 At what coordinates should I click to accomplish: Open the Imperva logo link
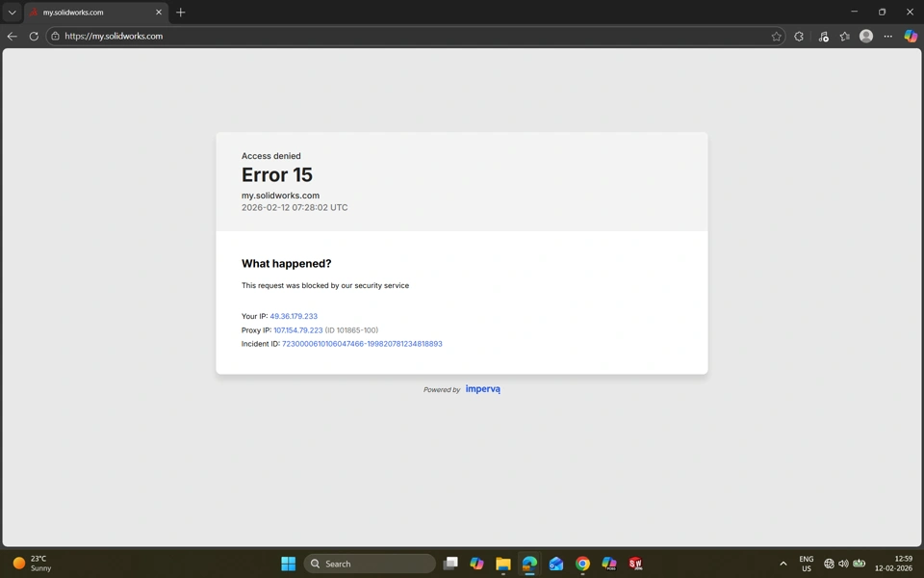[x=482, y=389]
